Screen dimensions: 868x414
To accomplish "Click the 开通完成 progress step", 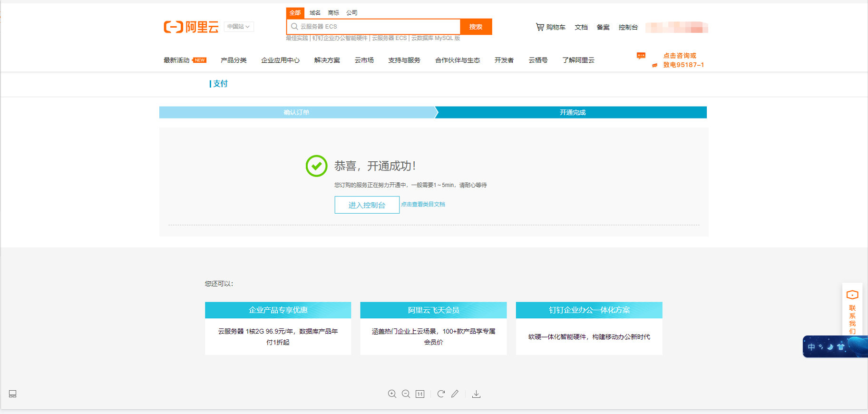I will tap(572, 112).
